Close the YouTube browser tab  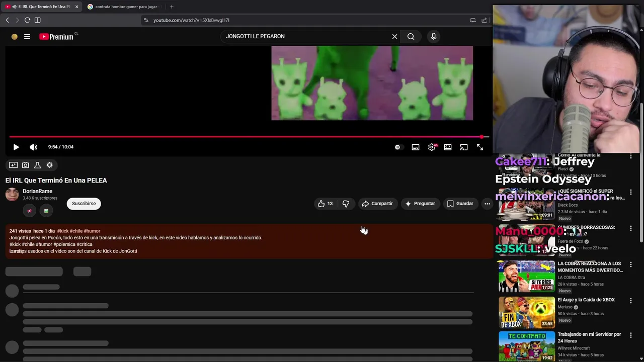(x=76, y=7)
